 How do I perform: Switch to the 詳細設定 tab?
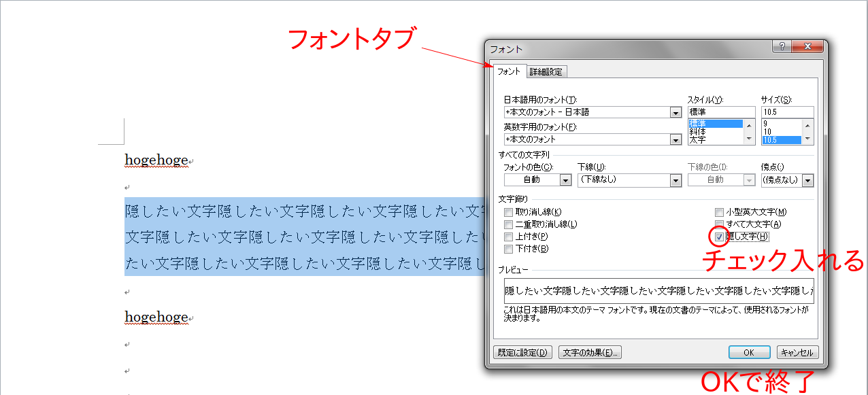(x=546, y=71)
